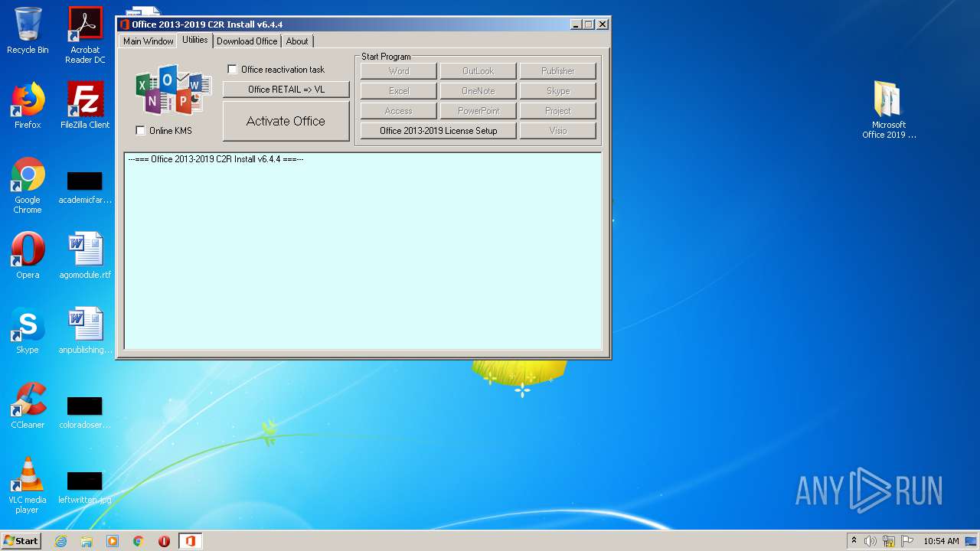
Task: Toggle the Online KMS checkbox
Action: 140,130
